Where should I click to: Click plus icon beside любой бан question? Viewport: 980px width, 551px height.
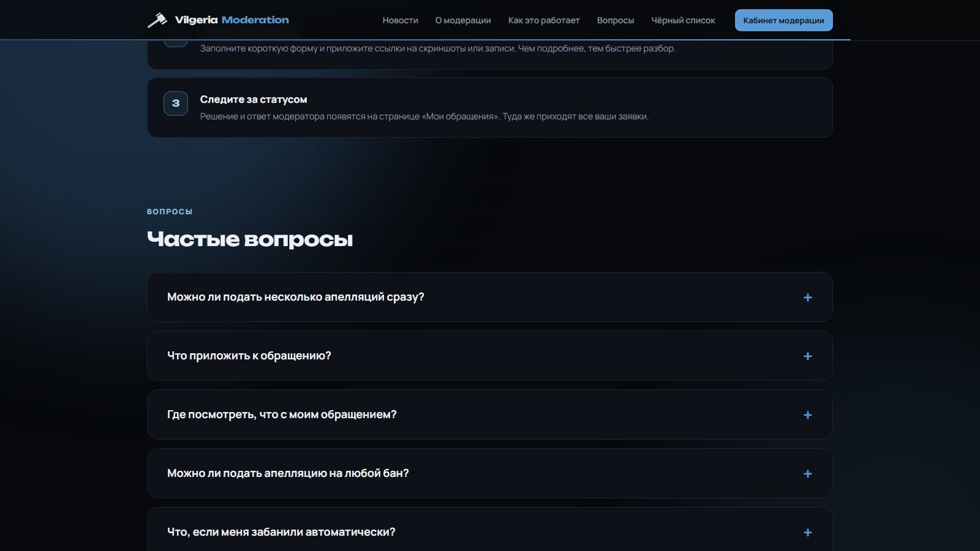click(807, 474)
